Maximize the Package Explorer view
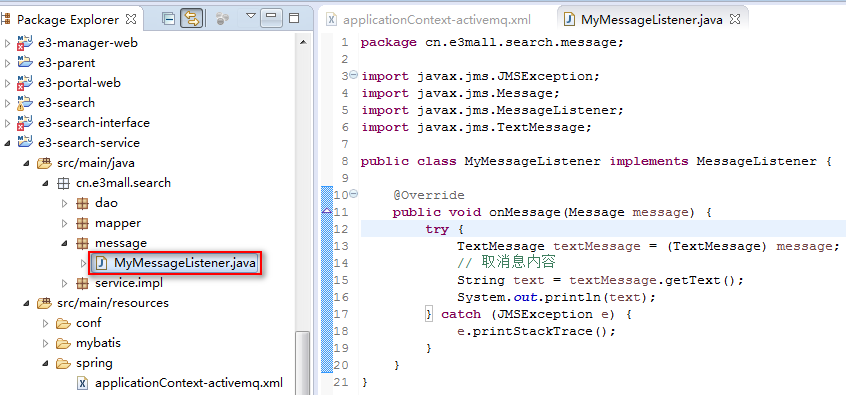The width and height of the screenshot is (846, 395). (x=294, y=18)
